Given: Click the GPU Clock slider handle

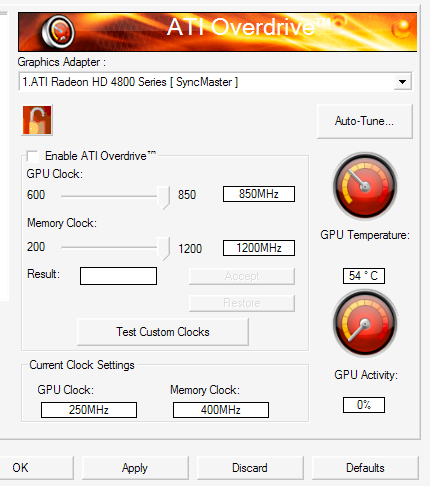Looking at the screenshot, I should click(163, 197).
